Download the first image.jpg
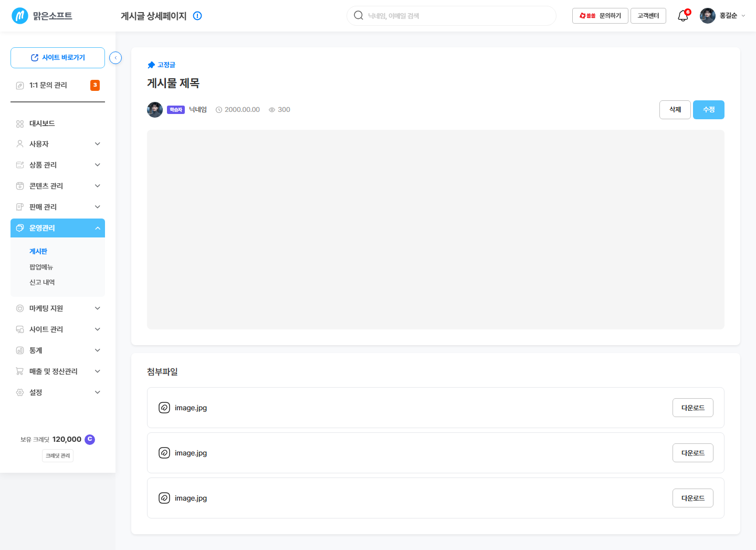The height and width of the screenshot is (550, 756). (693, 408)
